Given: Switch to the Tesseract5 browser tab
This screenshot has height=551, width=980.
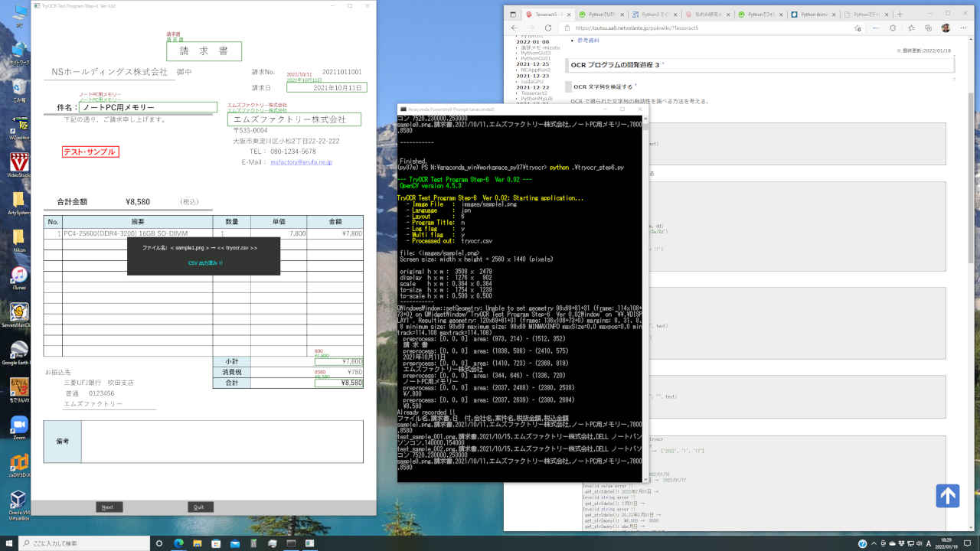Looking at the screenshot, I should pyautogui.click(x=546, y=14).
